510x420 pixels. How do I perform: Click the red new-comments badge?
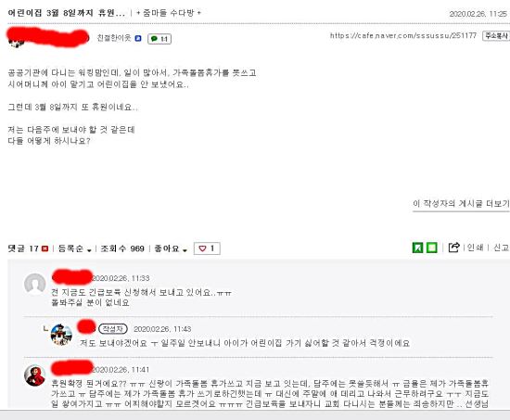coord(45,248)
